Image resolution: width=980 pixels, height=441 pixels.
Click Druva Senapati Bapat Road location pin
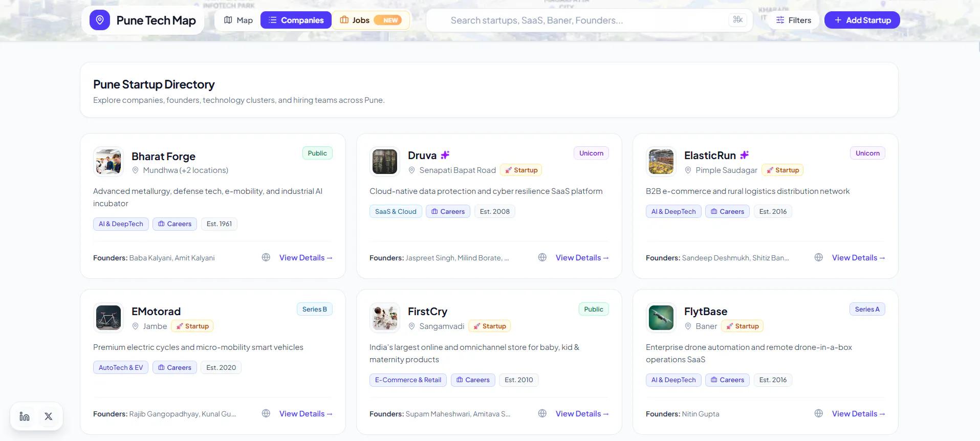coord(412,170)
